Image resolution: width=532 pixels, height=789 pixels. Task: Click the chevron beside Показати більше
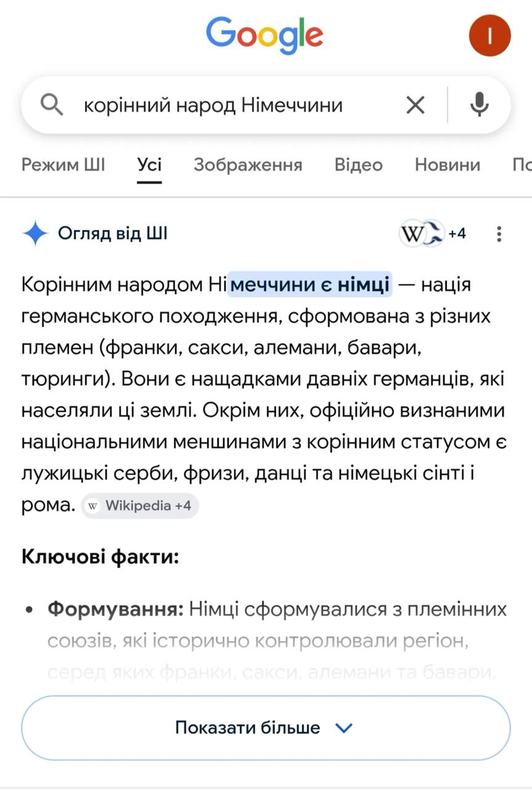tap(343, 728)
